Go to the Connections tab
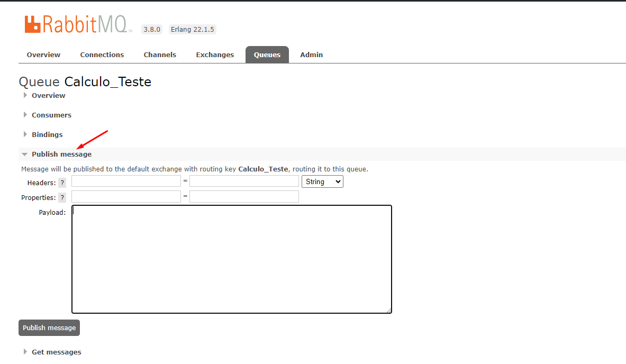Viewport: 626px width, 364px height. point(102,54)
